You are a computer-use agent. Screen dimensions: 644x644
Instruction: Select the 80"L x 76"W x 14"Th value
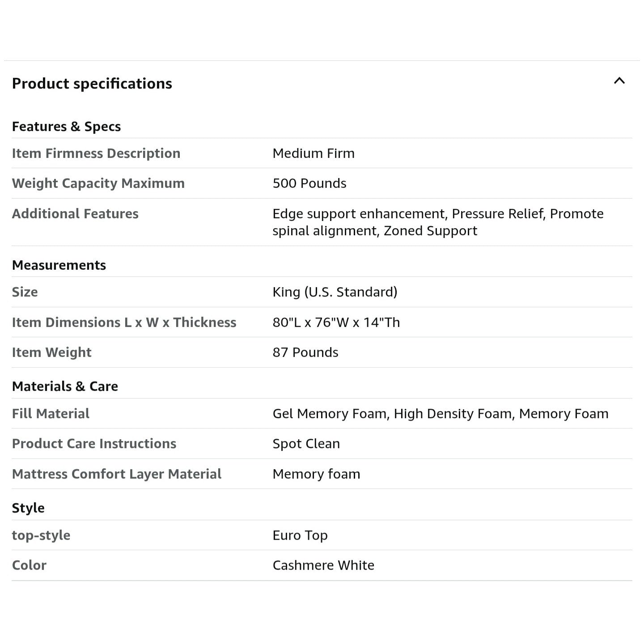click(336, 322)
